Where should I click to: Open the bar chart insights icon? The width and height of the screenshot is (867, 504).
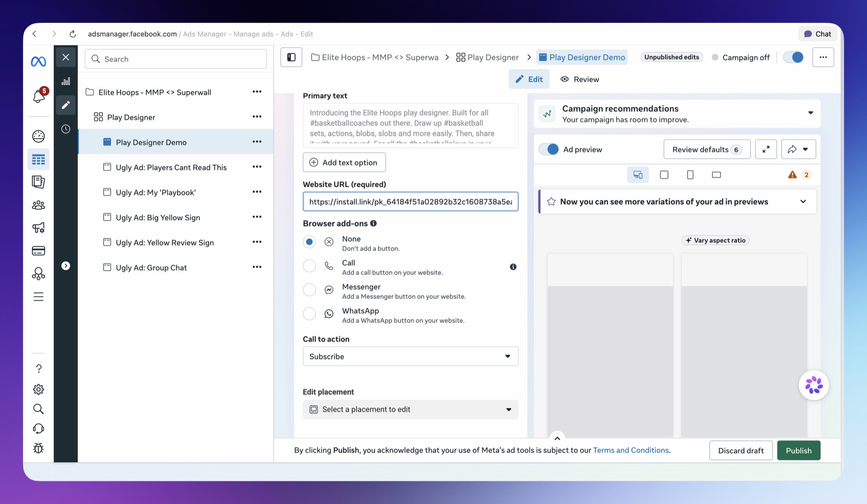[66, 81]
